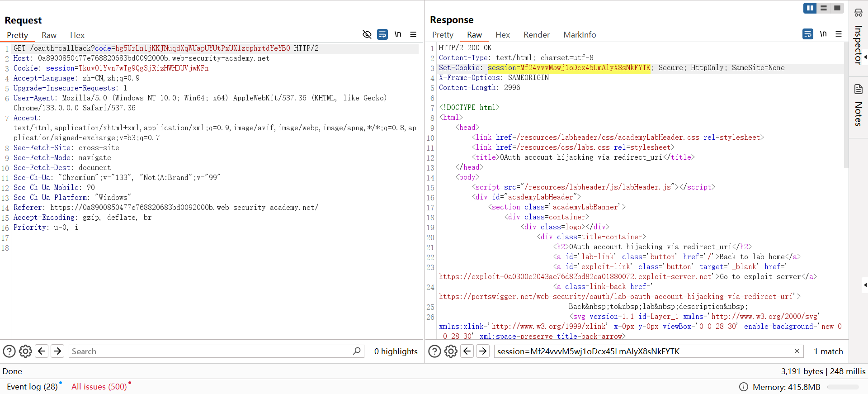
Task: Open the Notes side panel
Action: click(x=858, y=106)
